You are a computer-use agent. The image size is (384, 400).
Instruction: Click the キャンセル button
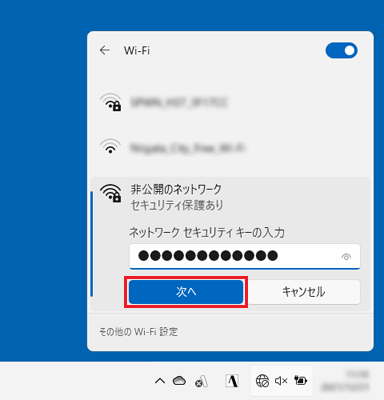[303, 292]
